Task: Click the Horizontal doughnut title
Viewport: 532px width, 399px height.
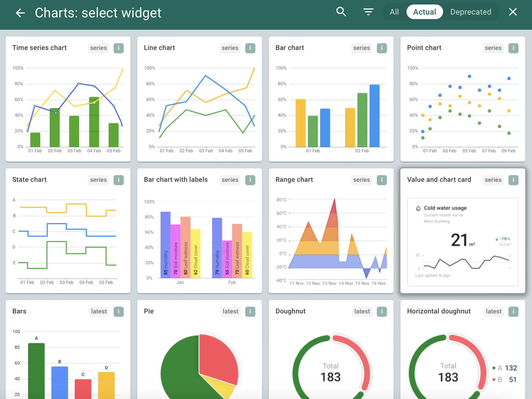Action: (x=439, y=311)
